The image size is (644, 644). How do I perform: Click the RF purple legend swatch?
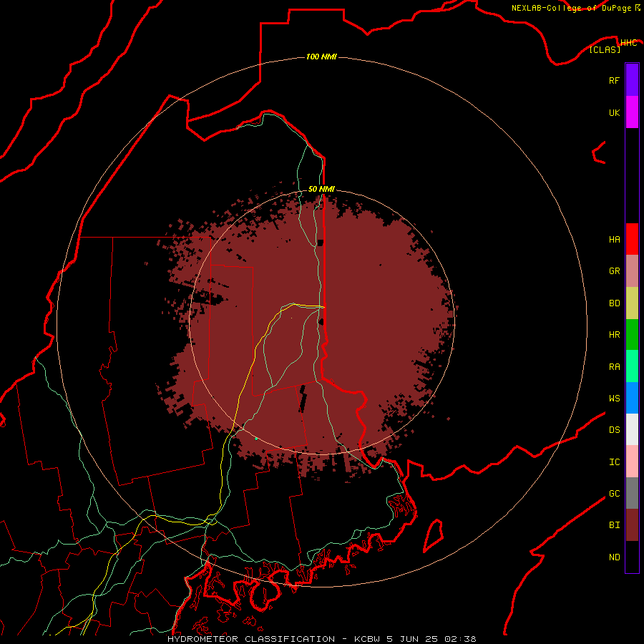(x=632, y=80)
